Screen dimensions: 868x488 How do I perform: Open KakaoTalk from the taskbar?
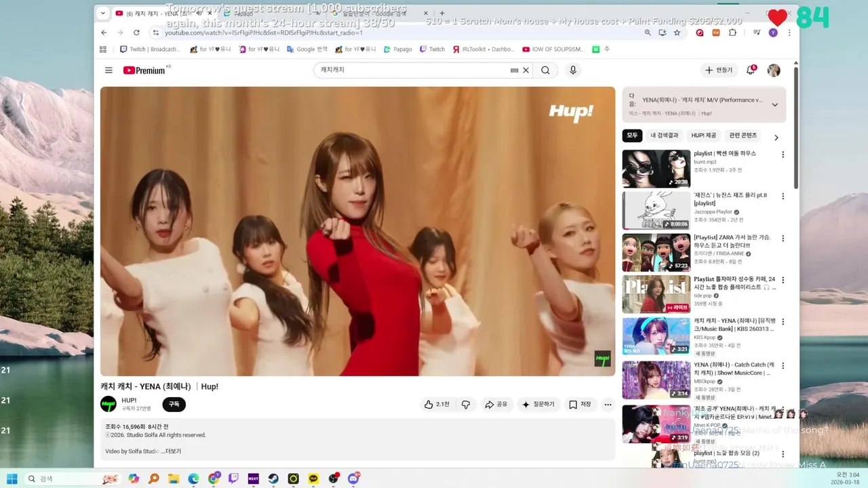coord(313,479)
